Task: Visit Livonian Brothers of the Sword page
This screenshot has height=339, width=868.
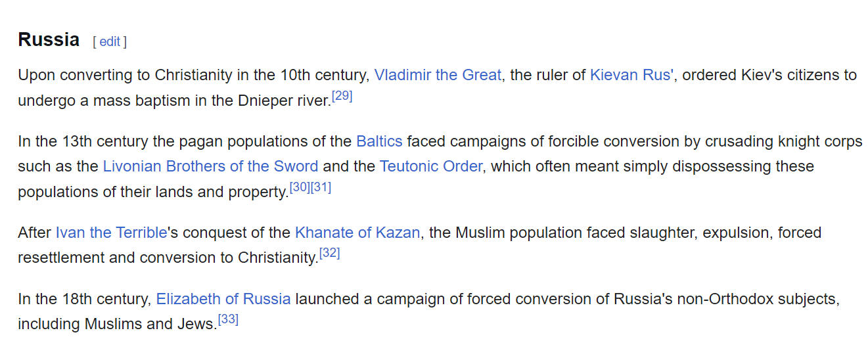Action: tap(210, 166)
